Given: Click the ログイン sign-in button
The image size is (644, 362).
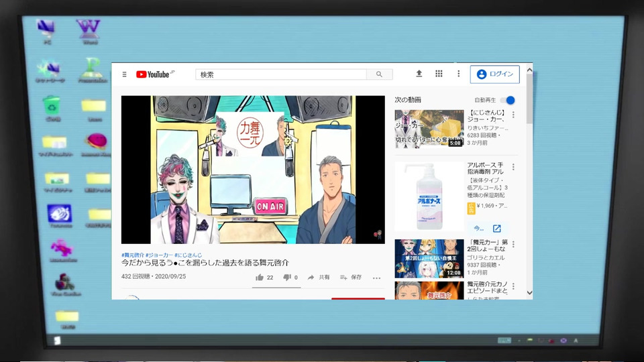Looking at the screenshot, I should 494,74.
